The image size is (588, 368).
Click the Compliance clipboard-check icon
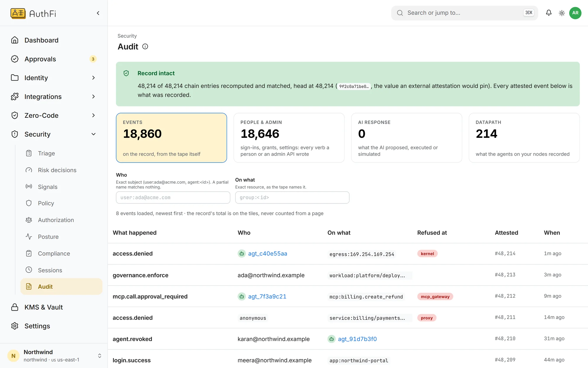29,253
